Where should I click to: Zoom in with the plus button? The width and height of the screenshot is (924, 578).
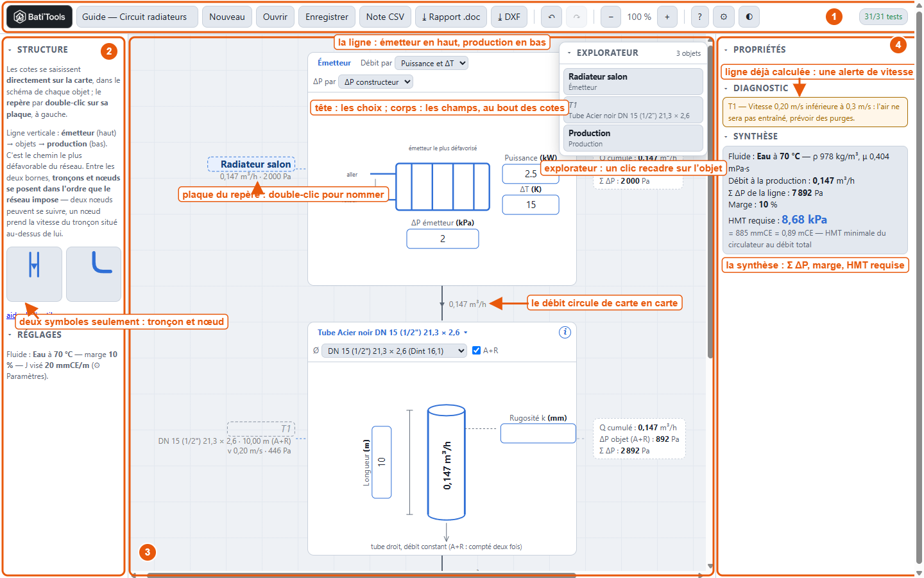click(667, 17)
